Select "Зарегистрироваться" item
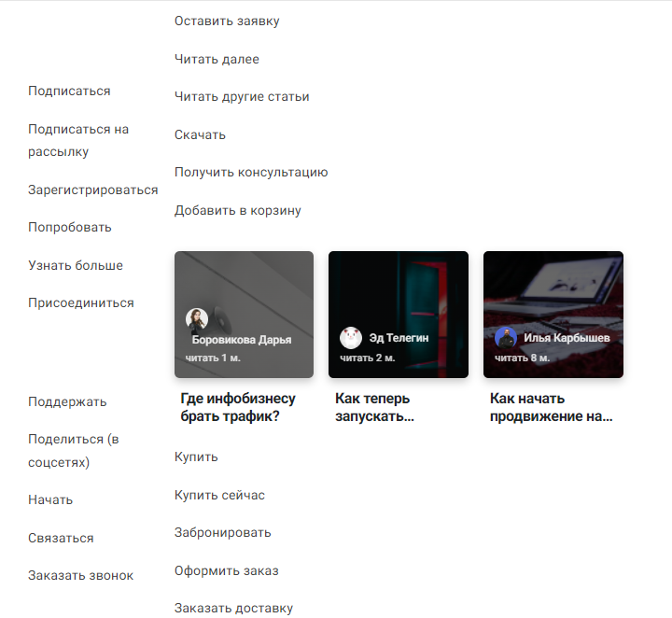Image resolution: width=672 pixels, height=618 pixels. (92, 190)
